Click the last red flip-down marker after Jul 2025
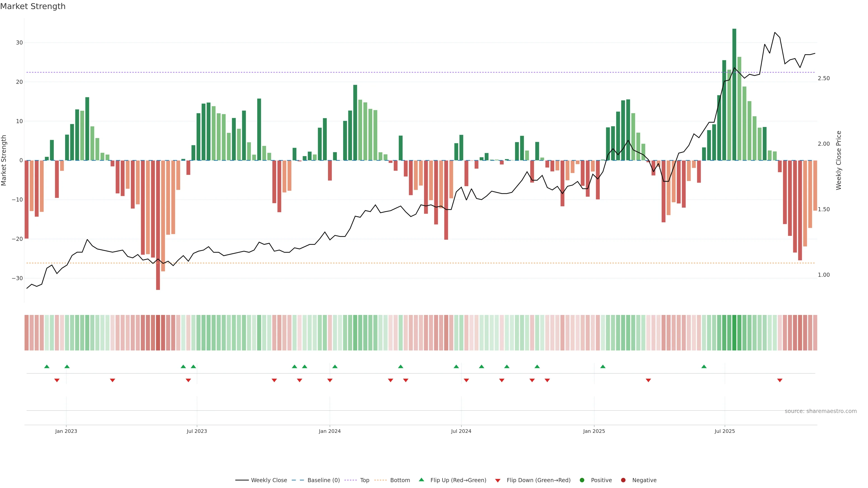This screenshot has height=488, width=868. pos(780,380)
